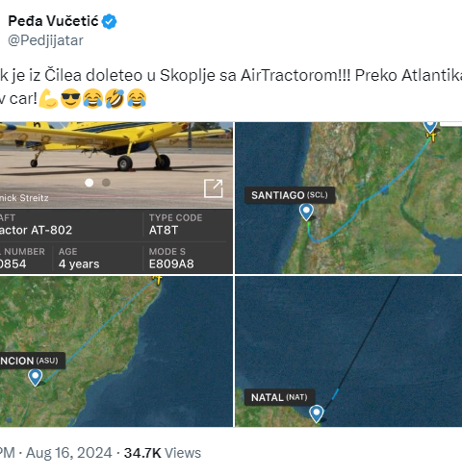Viewport: 462px width, 476px height.
Task: Click the SANTIAGO (SCL) airport label
Action: click(290, 195)
